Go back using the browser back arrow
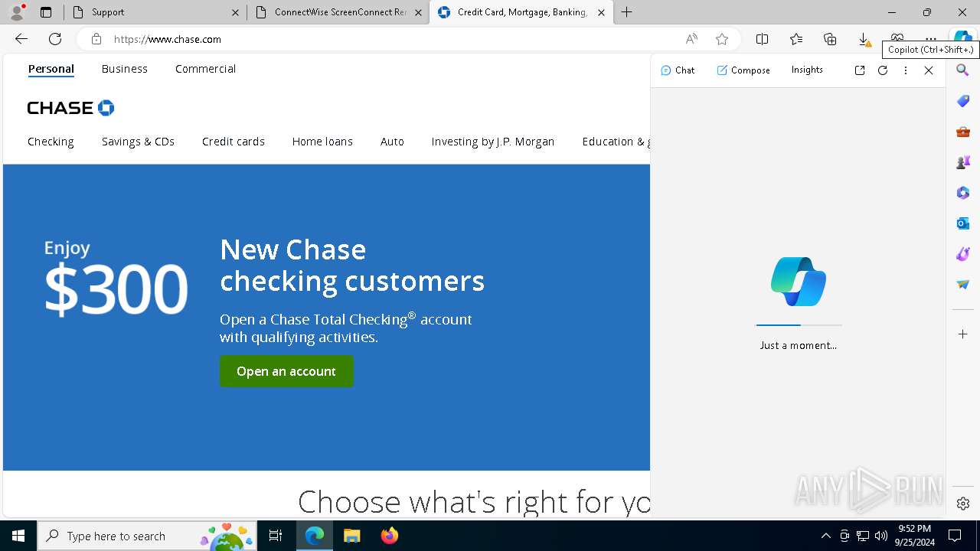980x551 pixels. pos(21,39)
